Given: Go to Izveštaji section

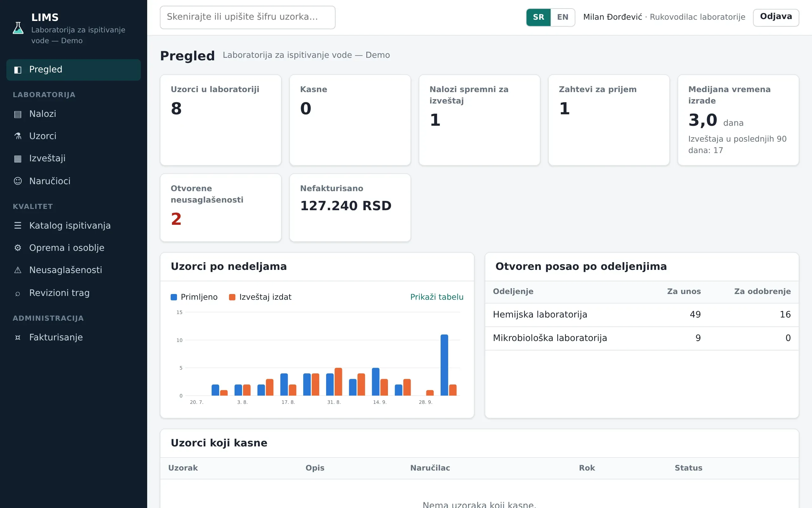Looking at the screenshot, I should [74, 158].
